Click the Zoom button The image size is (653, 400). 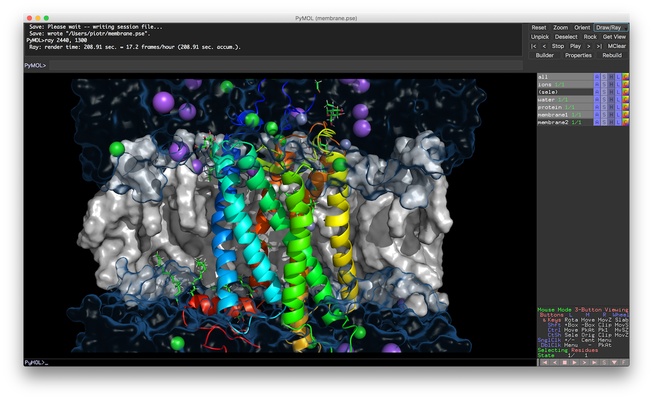560,28
